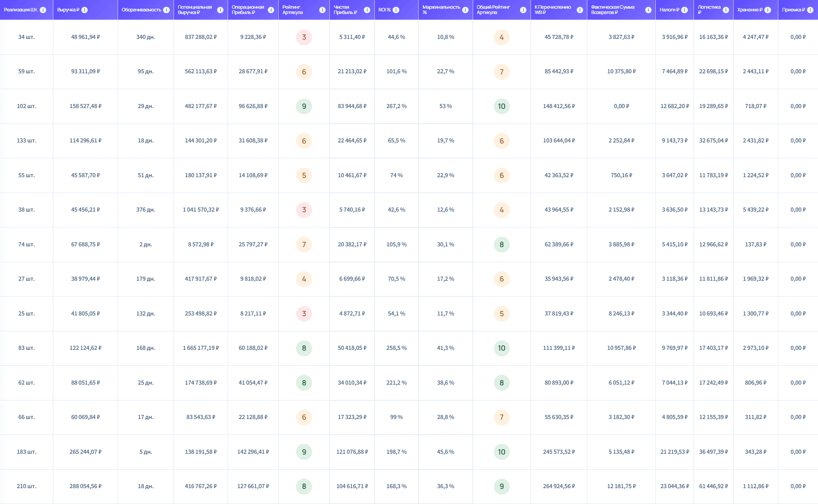Screen dimensions: 818x504
Task: Click info icon for Фактическая Сумма Возвратов
Action: tap(648, 10)
